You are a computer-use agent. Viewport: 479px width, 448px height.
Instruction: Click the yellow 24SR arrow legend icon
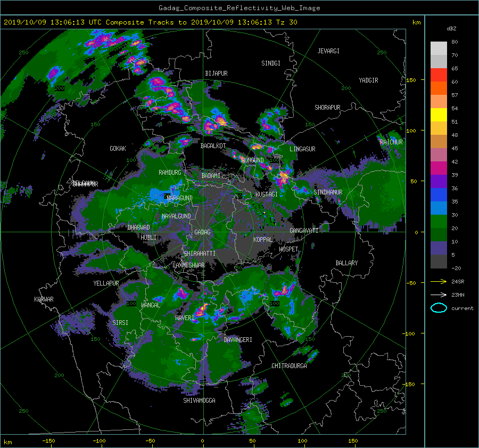[439, 281]
